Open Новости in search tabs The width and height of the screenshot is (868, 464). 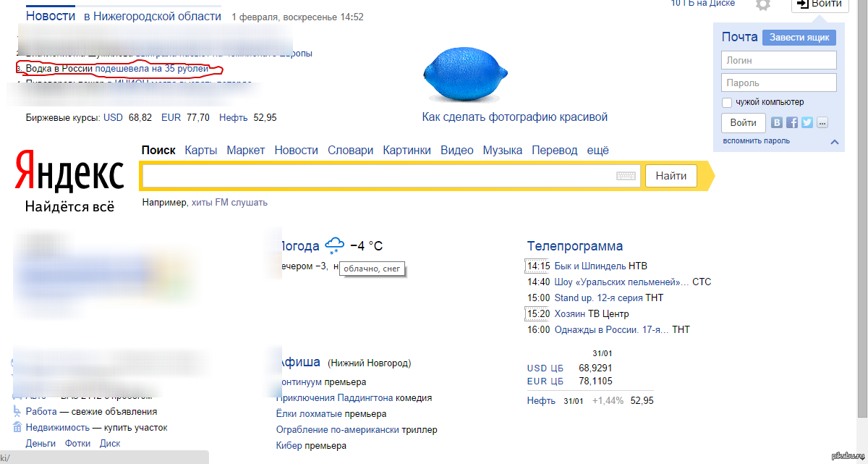[297, 151]
